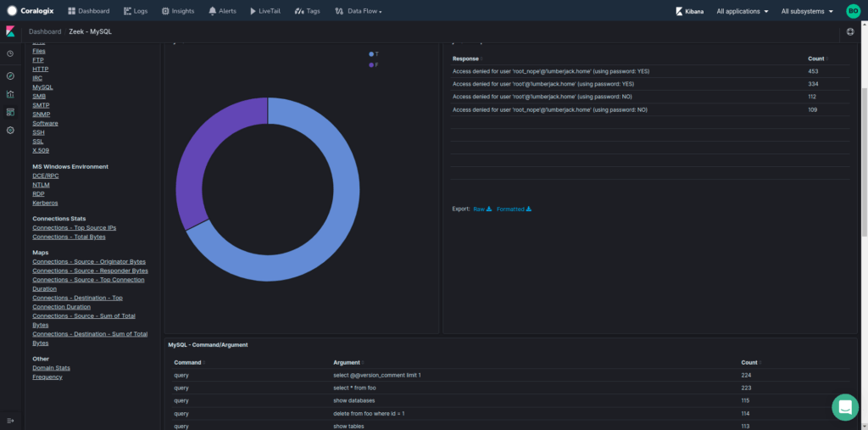Select the 'root_nope' password YES response row

pos(650,71)
